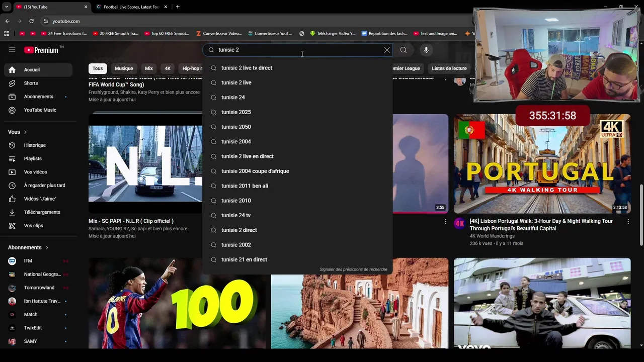Click into the search field 'tunisie 2'
644x362 pixels.
pos(298,50)
